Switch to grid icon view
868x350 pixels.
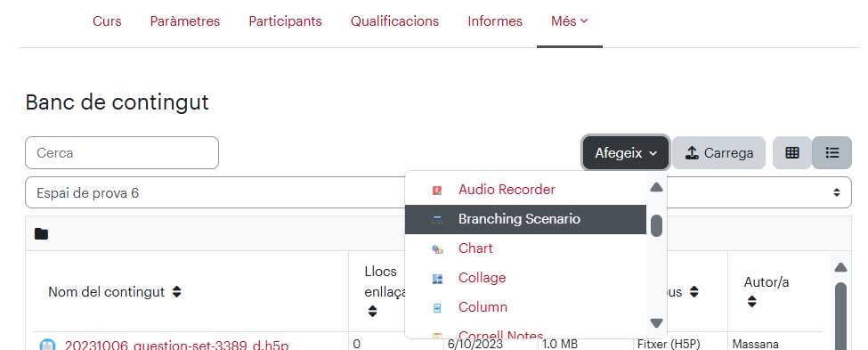point(792,153)
